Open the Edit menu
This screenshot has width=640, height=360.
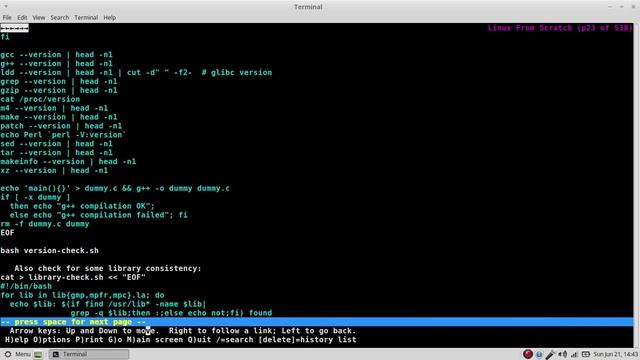(x=22, y=18)
